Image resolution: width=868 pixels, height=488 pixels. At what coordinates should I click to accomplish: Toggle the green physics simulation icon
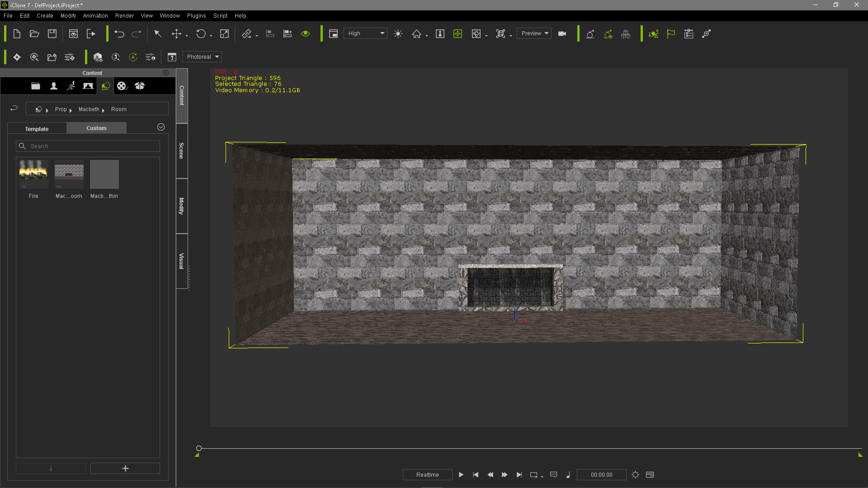coord(653,34)
